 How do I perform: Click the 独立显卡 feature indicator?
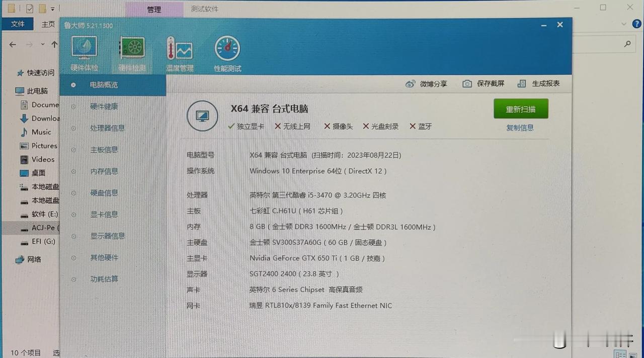(246, 126)
